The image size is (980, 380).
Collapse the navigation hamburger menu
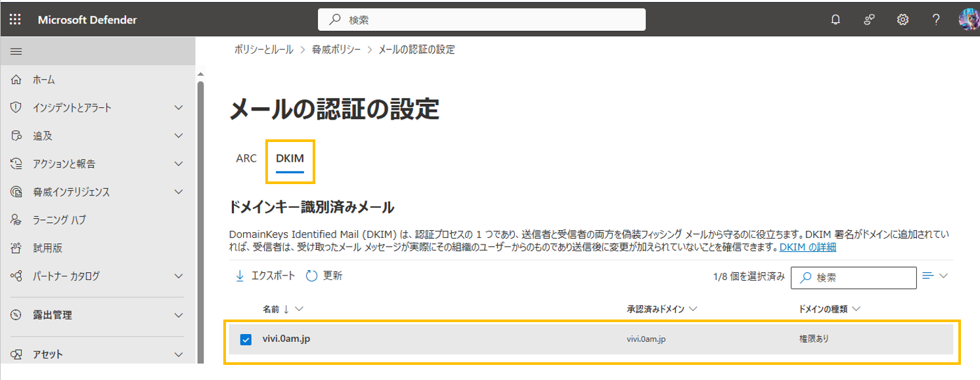coord(16,51)
